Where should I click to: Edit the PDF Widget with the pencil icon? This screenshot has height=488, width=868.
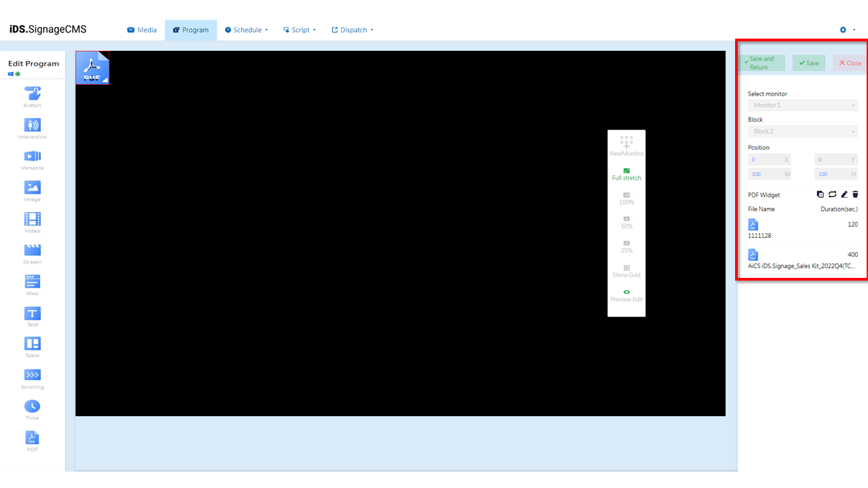tap(844, 195)
